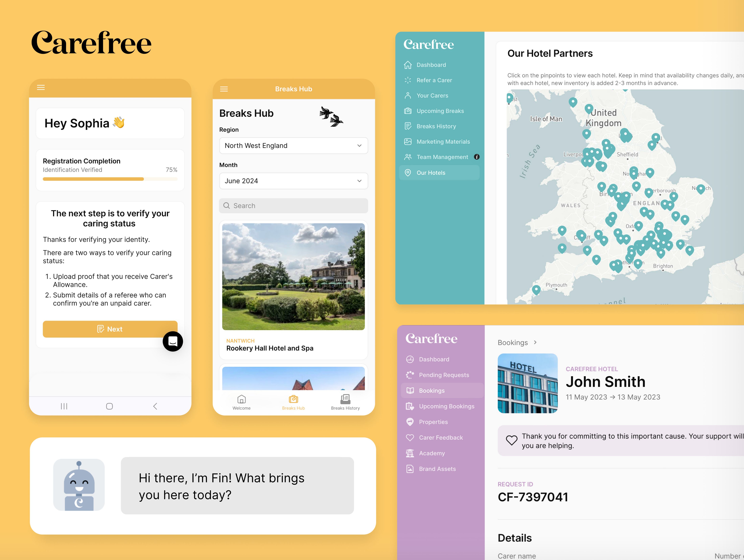Click the yellow Next button
744x560 pixels.
click(110, 329)
